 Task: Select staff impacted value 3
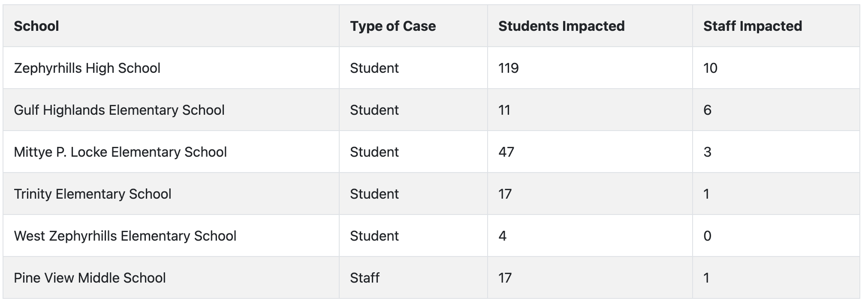pos(708,152)
